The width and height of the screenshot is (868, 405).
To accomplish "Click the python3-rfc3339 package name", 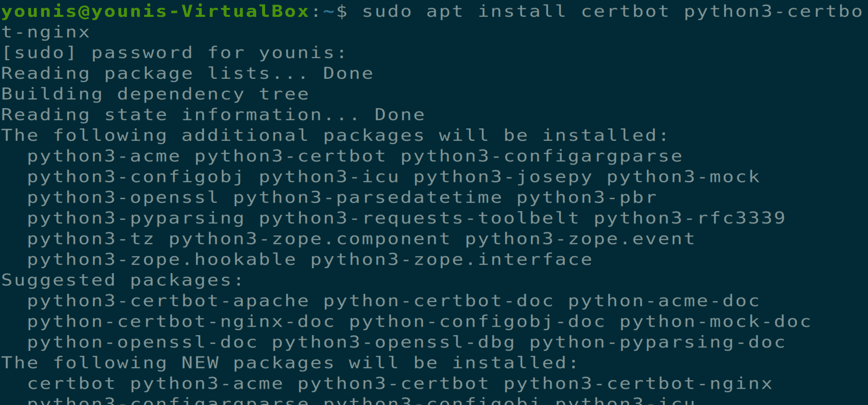I will point(689,218).
